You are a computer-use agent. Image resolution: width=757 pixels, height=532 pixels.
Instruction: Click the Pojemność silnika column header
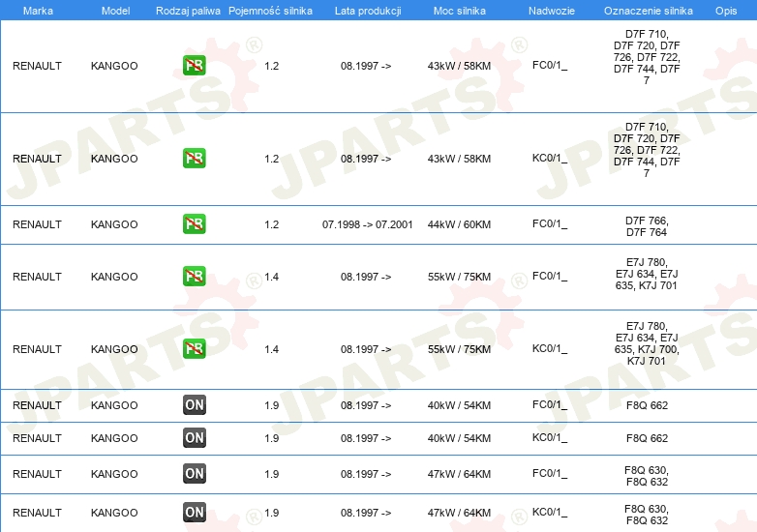tap(270, 10)
